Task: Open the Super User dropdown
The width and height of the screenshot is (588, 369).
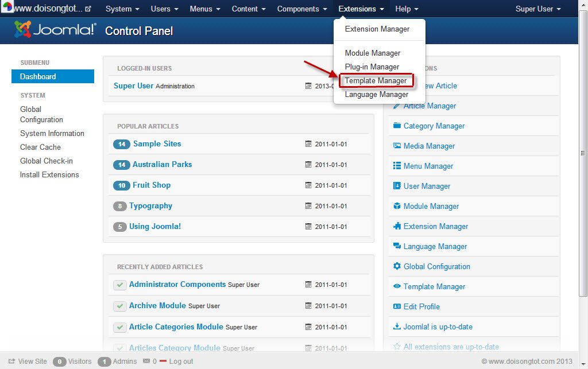Action: tap(537, 9)
